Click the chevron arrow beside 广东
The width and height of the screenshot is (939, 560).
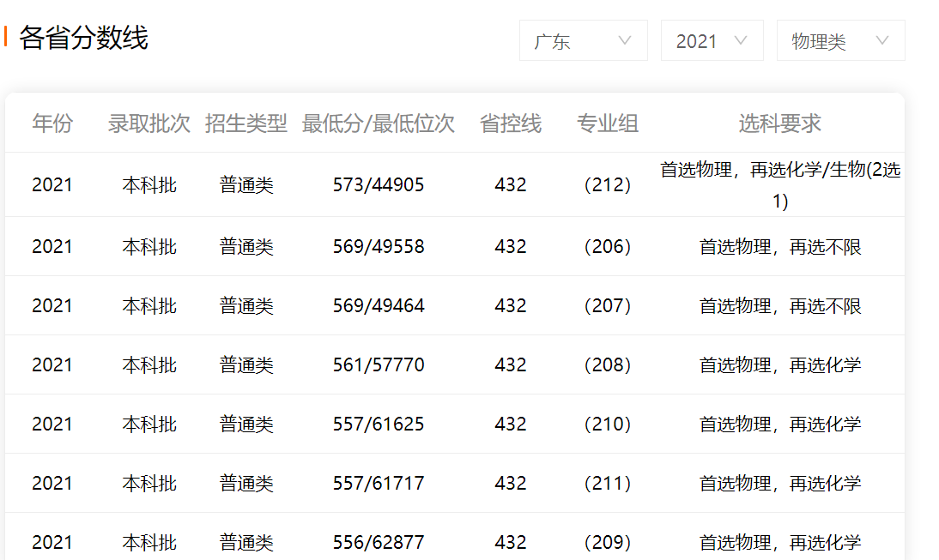625,40
